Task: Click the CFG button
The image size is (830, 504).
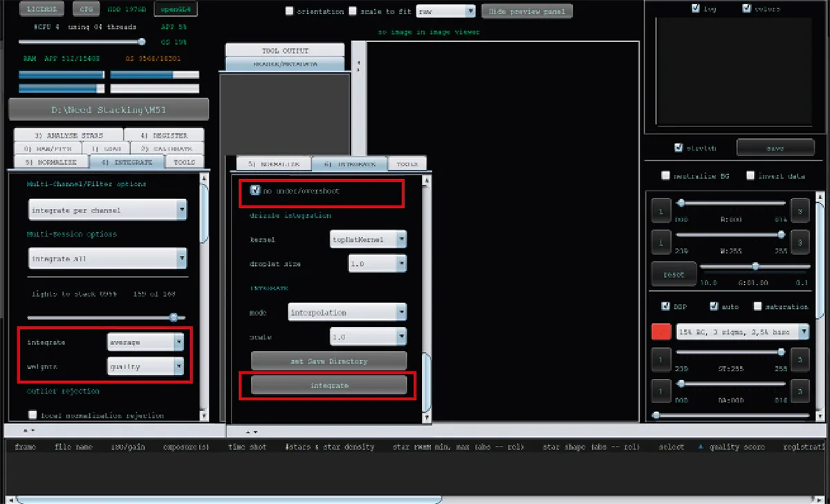Action: [85, 10]
